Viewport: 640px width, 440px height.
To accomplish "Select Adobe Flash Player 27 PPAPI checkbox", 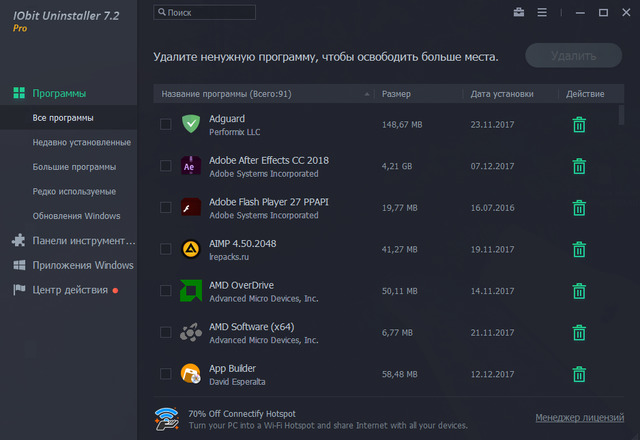I will pos(166,208).
